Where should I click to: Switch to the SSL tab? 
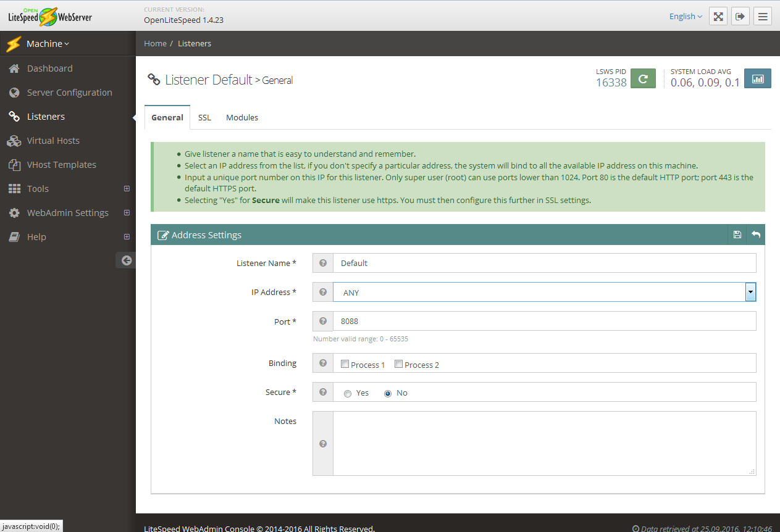[204, 117]
